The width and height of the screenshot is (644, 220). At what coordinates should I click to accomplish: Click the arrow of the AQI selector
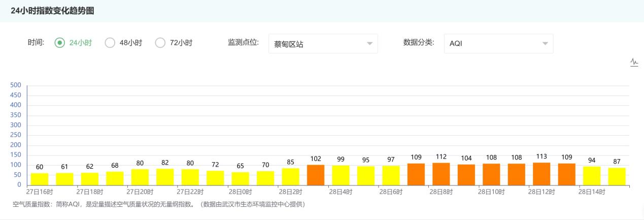(x=545, y=44)
